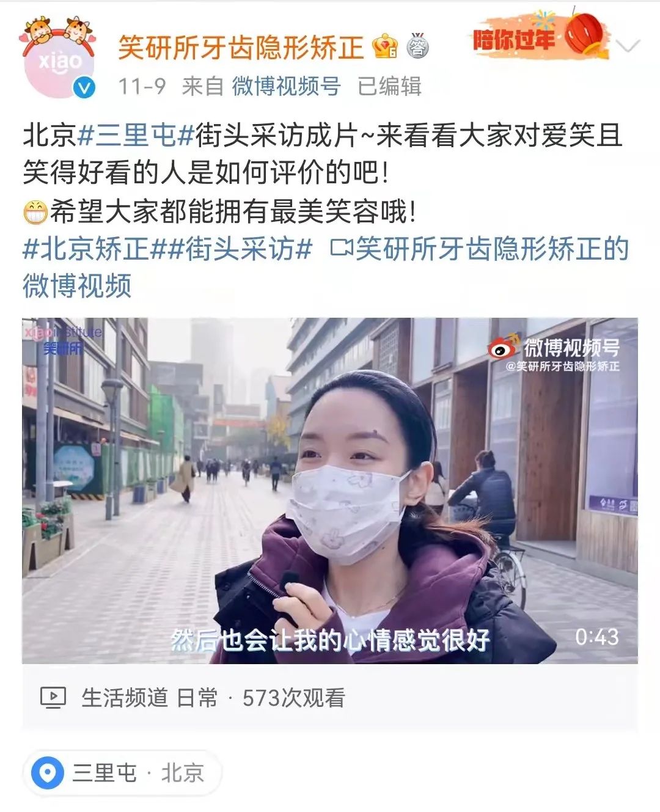Expand the post options chevron

(628, 46)
